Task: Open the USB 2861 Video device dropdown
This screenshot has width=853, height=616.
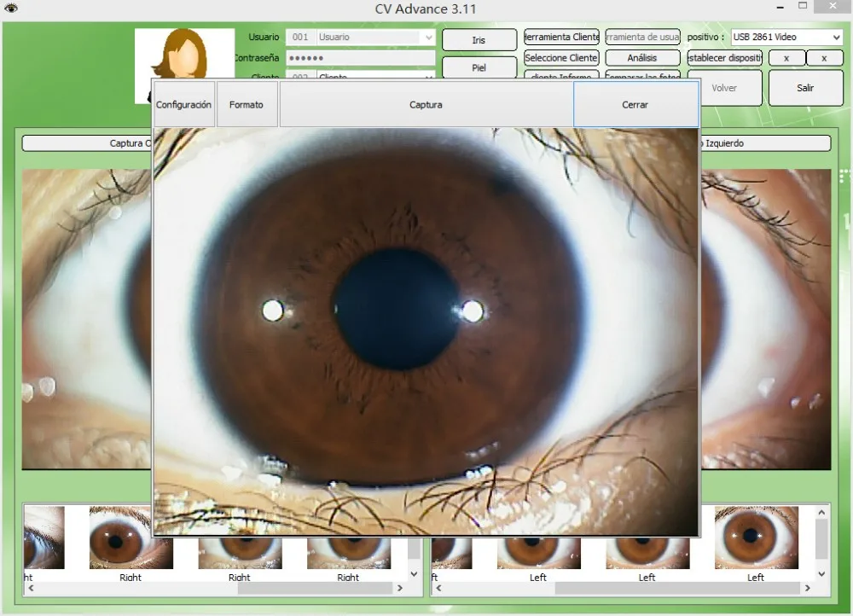Action: point(834,38)
